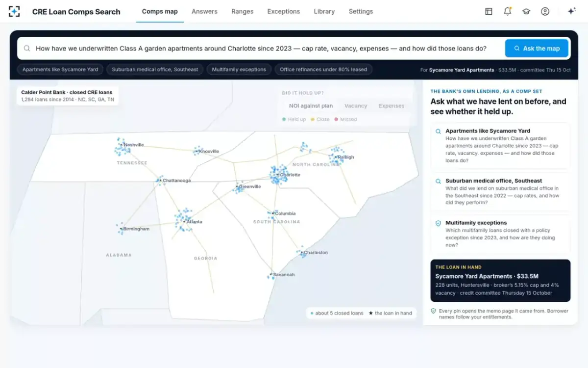Click magnifier icon beside Suburban medical office card

coord(438,181)
